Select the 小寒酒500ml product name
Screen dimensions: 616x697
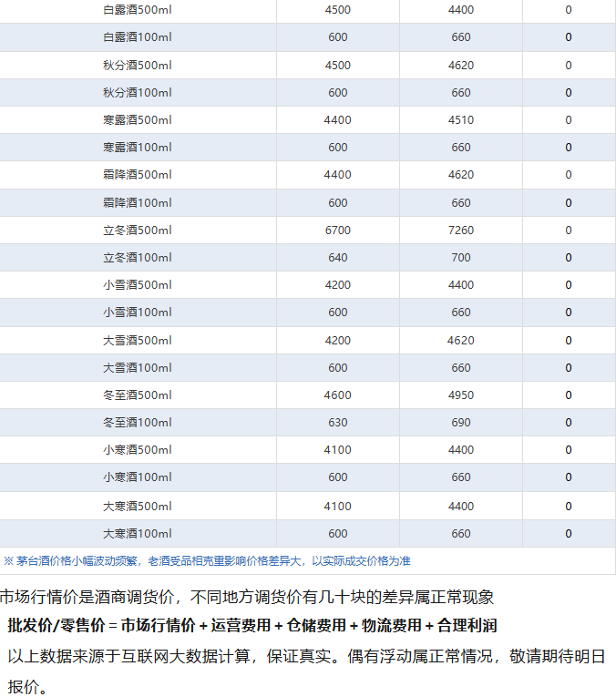pos(138,450)
